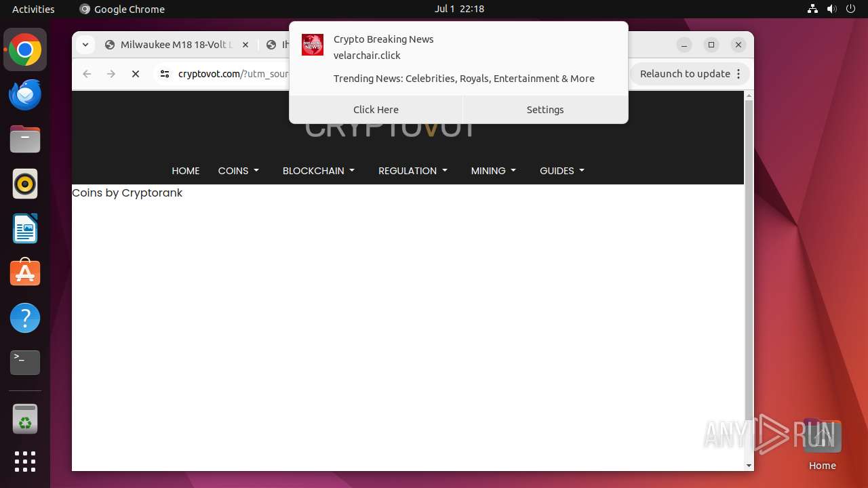Screen dimensions: 868x488
Task: Click the page vertical scrollbar
Action: (749, 261)
